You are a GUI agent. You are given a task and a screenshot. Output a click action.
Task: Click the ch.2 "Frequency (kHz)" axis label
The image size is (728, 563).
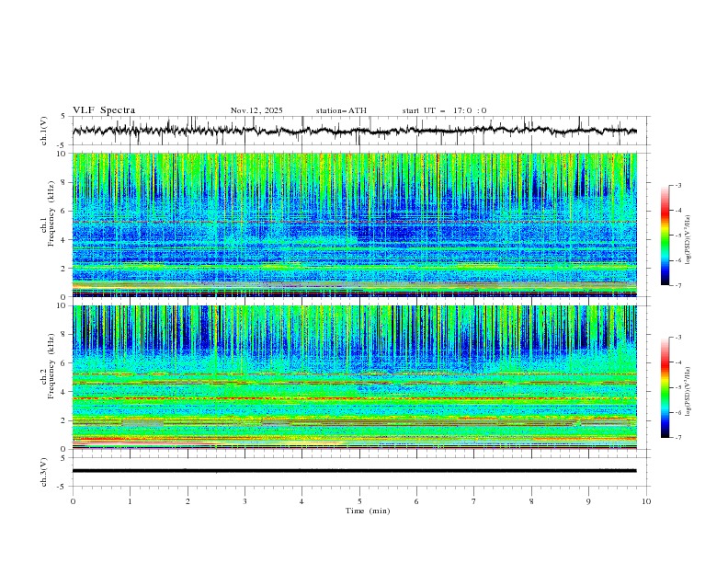51,366
